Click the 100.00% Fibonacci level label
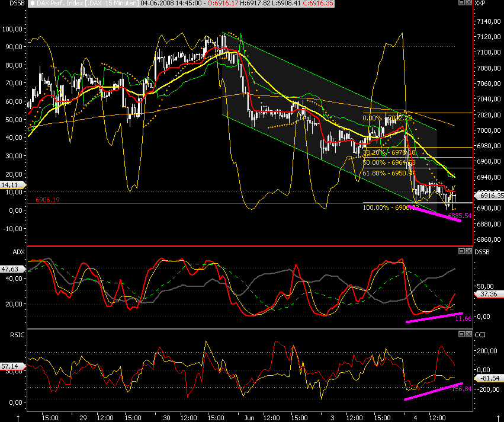504x422 pixels. pos(390,207)
